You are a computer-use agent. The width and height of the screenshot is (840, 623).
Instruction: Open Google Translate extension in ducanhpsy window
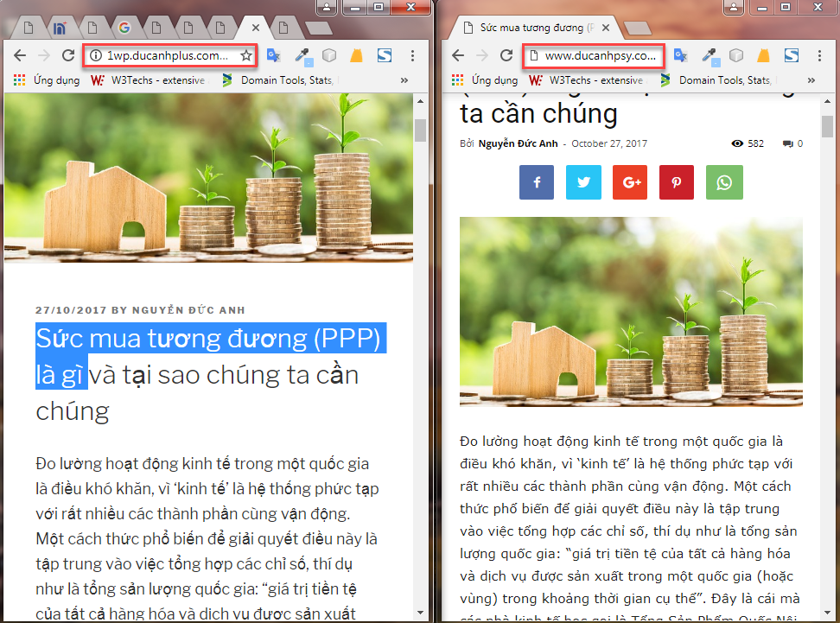(x=680, y=56)
